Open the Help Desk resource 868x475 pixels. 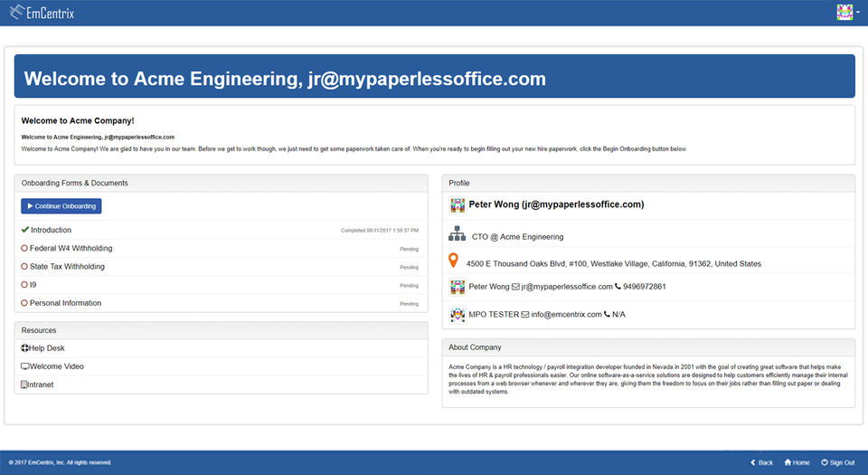point(46,348)
